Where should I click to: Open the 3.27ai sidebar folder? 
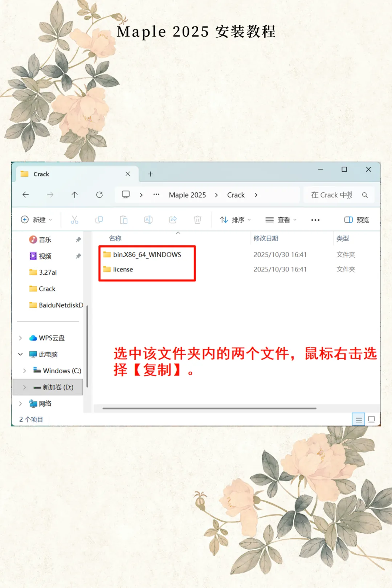(43, 272)
